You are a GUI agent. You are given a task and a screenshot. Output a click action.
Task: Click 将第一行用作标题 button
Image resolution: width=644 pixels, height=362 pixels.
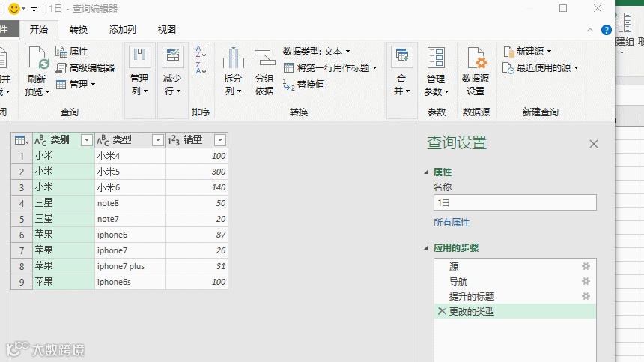coord(326,67)
